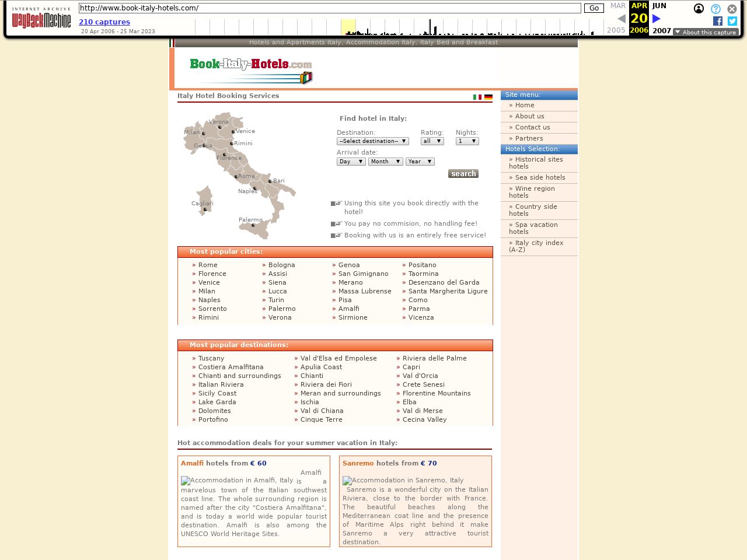
Task: Expand the Rating dropdown
Action: pos(432,141)
